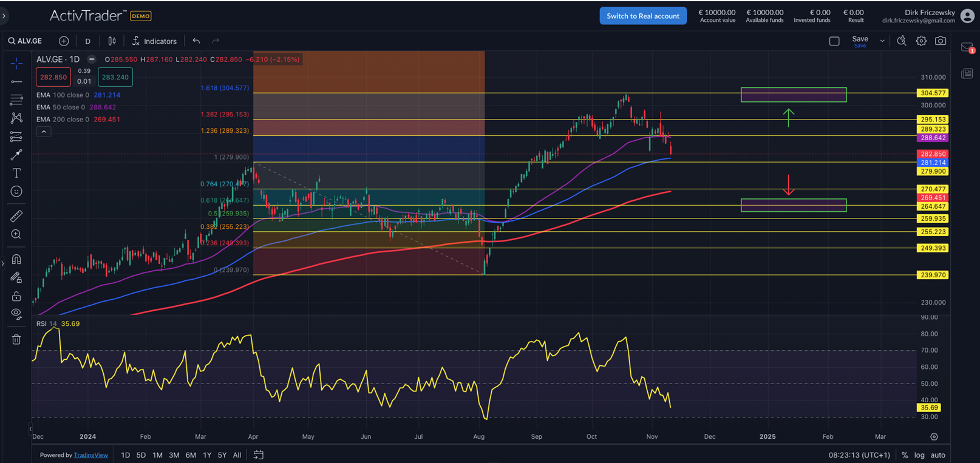Click the trash icon to remove drawings
Image resolution: width=980 pixels, height=463 pixels.
point(16,339)
